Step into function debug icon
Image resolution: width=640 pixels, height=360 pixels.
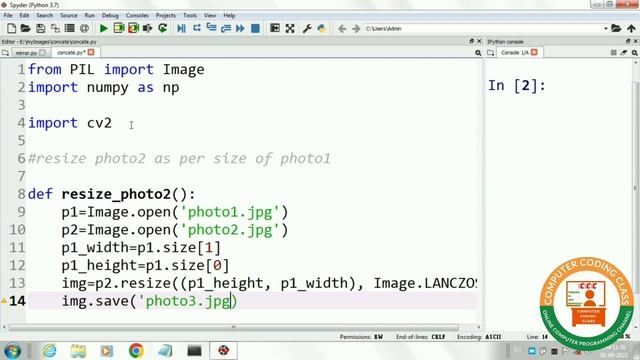[x=211, y=28]
